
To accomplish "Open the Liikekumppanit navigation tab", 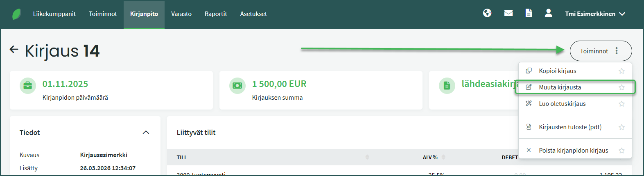I will pyautogui.click(x=54, y=14).
